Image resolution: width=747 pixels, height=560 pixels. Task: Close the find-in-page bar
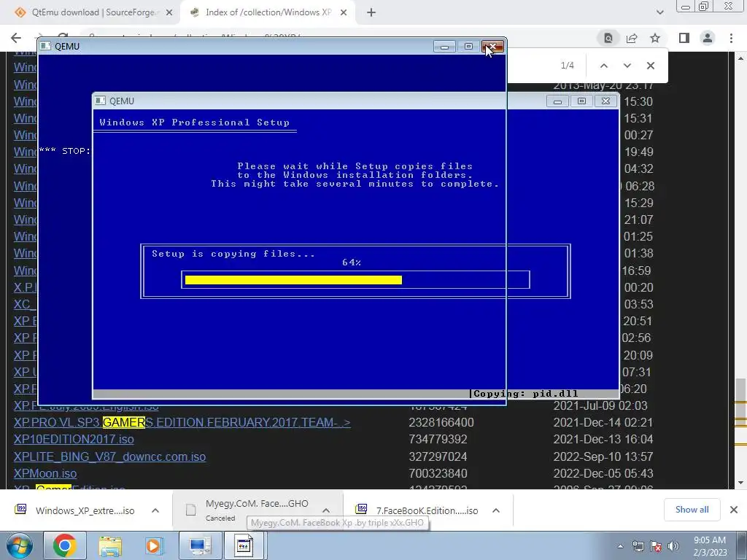(650, 66)
